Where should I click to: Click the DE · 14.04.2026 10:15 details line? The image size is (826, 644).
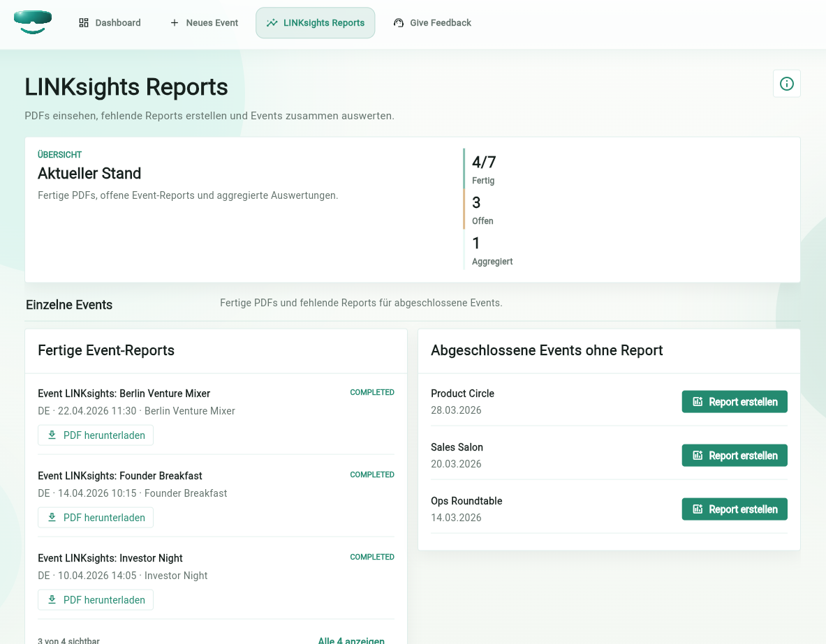pos(132,493)
